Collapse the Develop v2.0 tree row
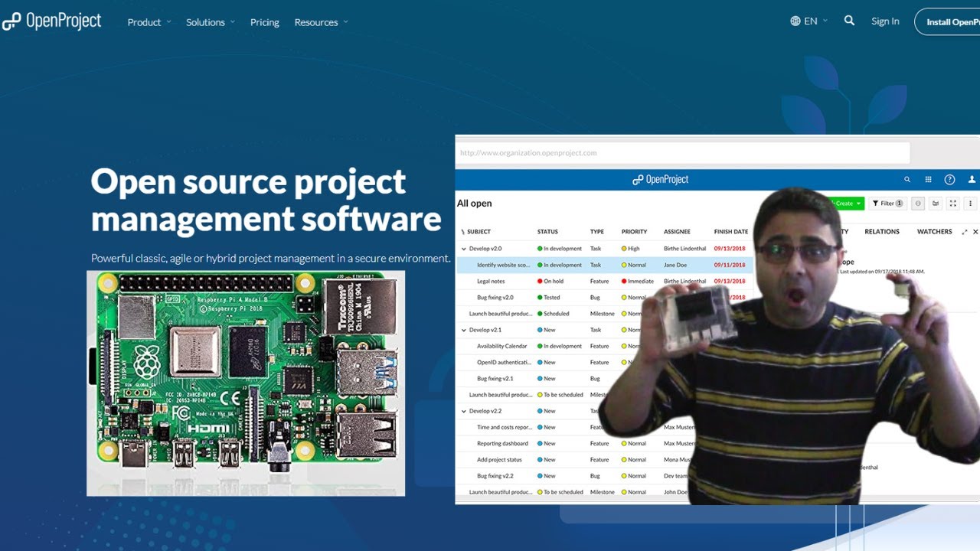This screenshot has height=551, width=980. coord(464,249)
